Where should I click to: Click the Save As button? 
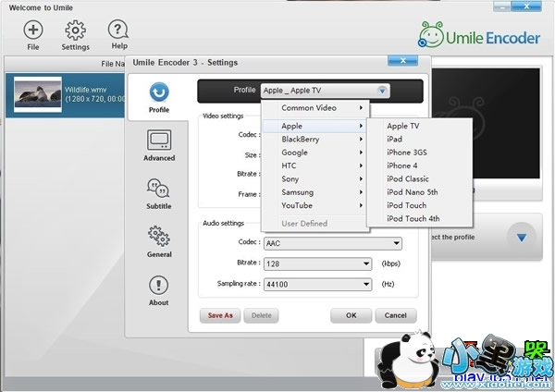(x=220, y=315)
